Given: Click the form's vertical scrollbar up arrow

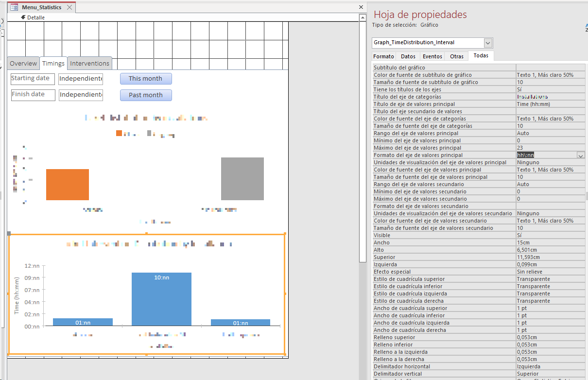Looking at the screenshot, I should coord(363,17).
